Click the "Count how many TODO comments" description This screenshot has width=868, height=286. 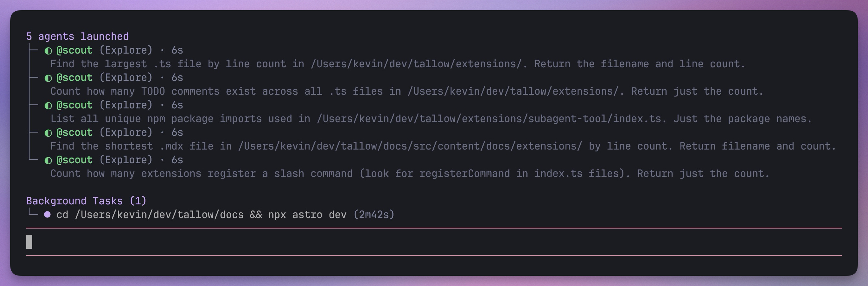pos(407,92)
